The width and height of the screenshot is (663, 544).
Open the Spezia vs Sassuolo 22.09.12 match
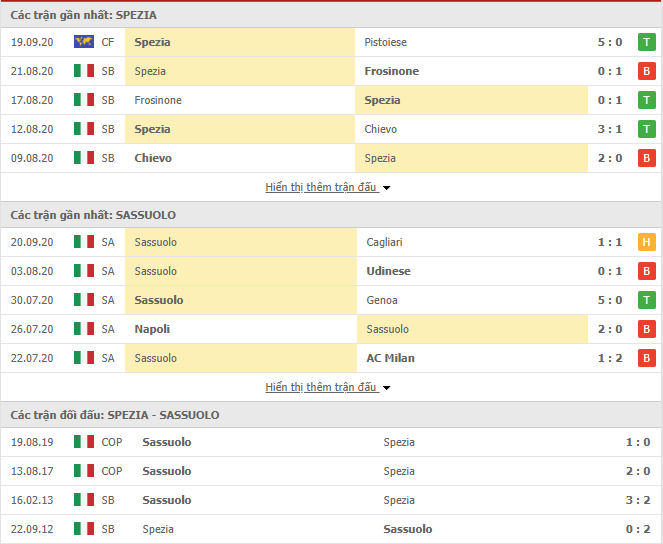pyautogui.click(x=331, y=529)
